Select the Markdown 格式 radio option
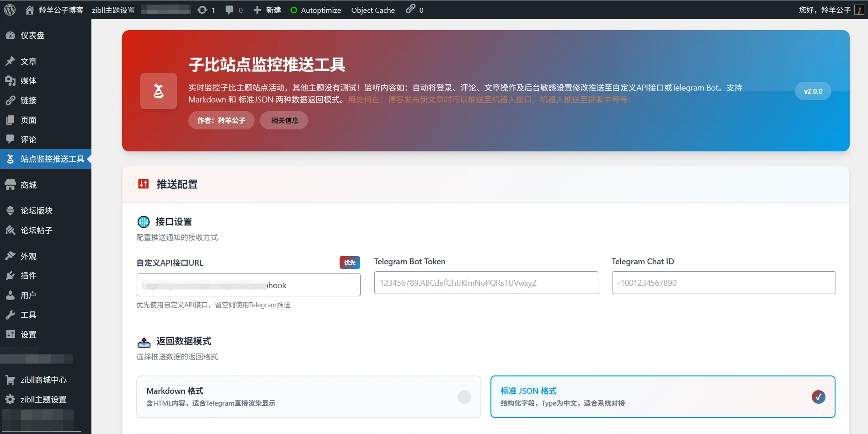Screen dimensions: 868x434 pyautogui.click(x=464, y=397)
